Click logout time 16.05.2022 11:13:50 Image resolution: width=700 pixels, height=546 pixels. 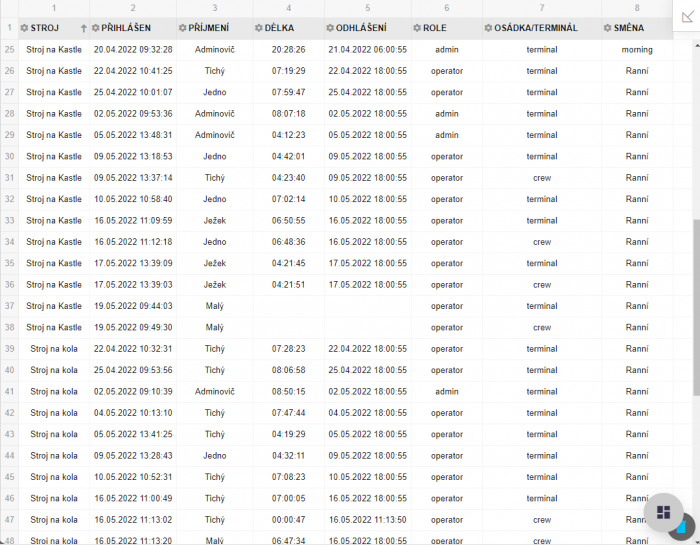[367, 520]
